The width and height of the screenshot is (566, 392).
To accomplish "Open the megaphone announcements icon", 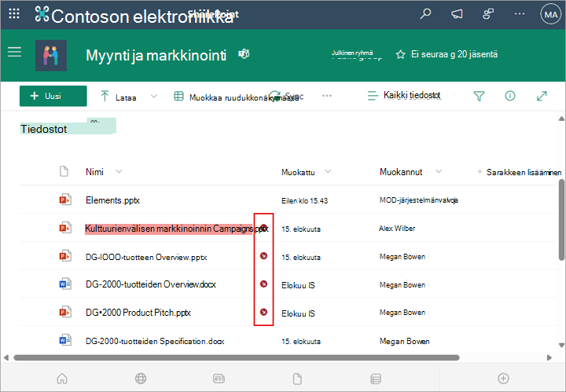I will (457, 14).
